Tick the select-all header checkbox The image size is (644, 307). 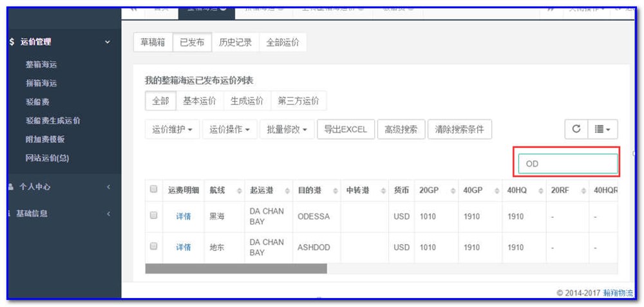(154, 189)
